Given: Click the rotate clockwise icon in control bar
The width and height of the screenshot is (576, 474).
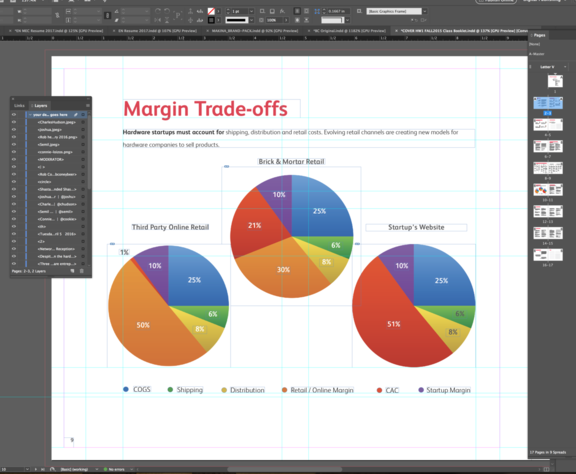Looking at the screenshot, I should point(158,11).
